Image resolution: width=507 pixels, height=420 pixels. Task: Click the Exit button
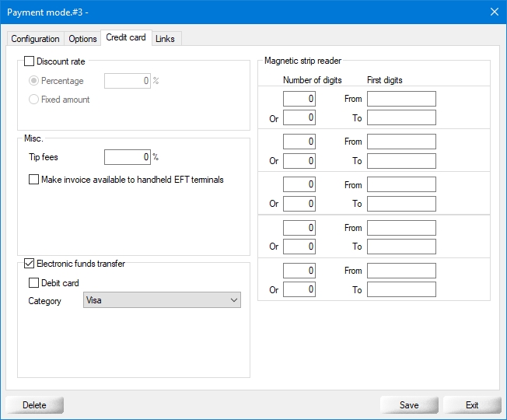point(472,405)
